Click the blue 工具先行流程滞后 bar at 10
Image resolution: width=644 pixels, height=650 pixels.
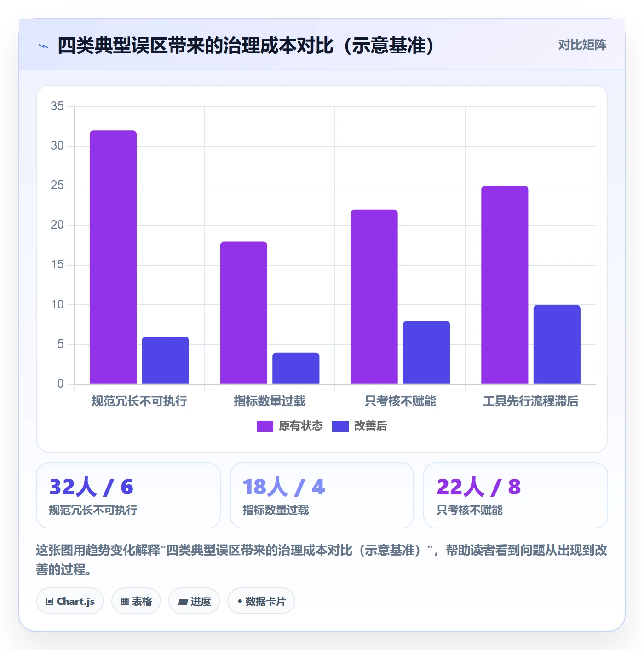[x=557, y=344]
